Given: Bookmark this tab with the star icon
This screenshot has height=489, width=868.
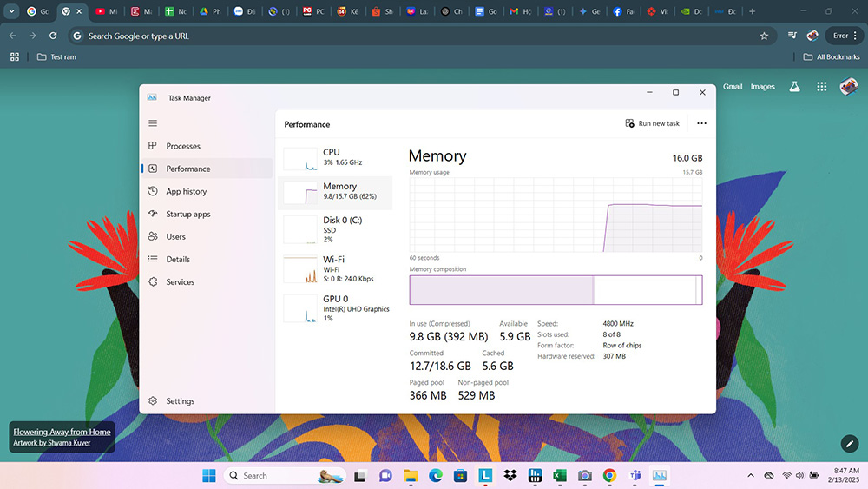Looking at the screenshot, I should (x=764, y=36).
